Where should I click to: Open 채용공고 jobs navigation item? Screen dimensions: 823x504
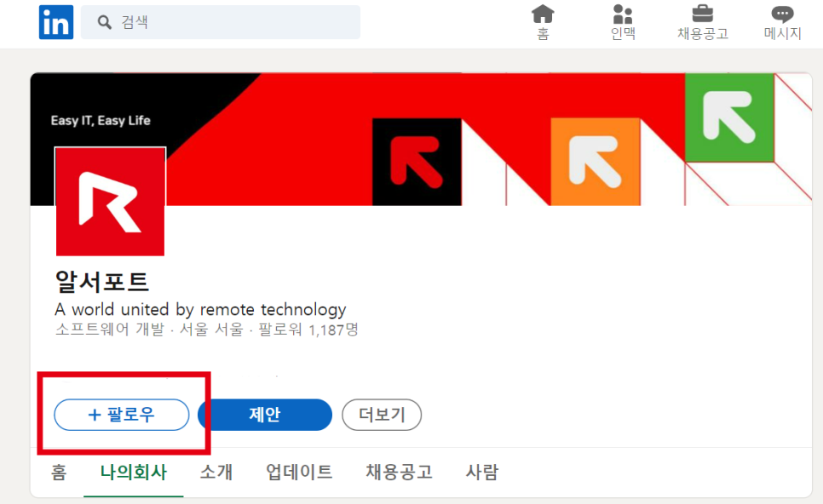(x=702, y=22)
